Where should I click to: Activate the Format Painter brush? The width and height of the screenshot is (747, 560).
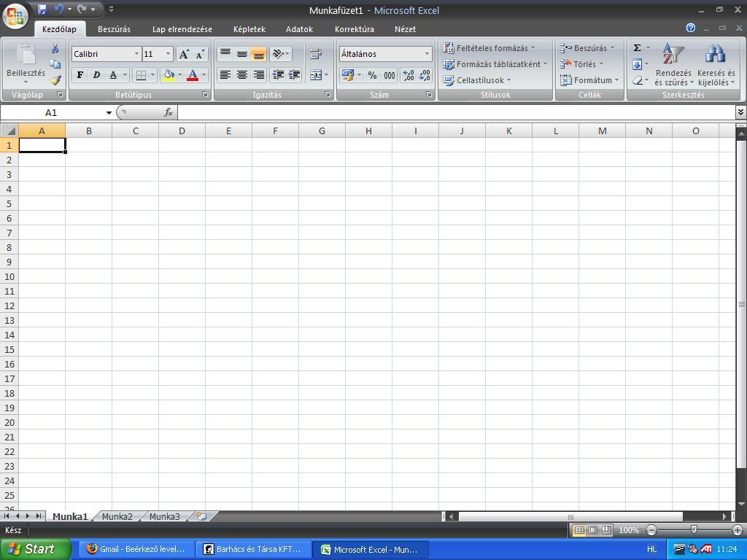point(55,80)
